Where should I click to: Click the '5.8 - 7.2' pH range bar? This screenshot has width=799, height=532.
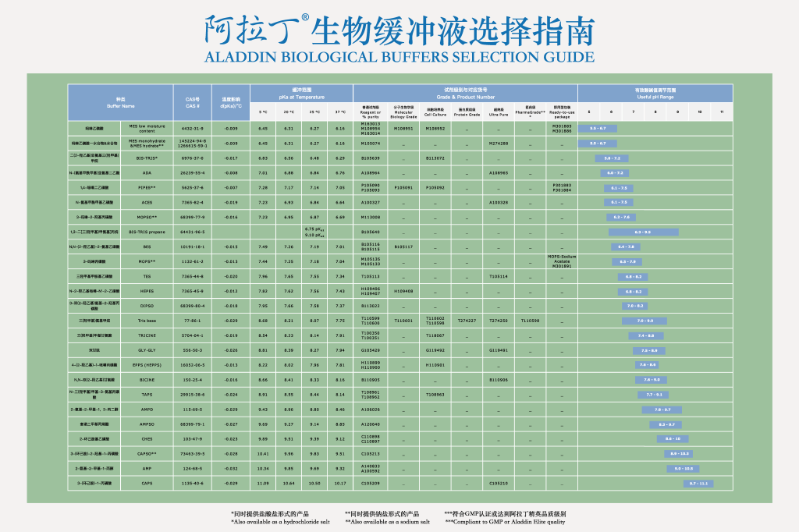click(612, 158)
